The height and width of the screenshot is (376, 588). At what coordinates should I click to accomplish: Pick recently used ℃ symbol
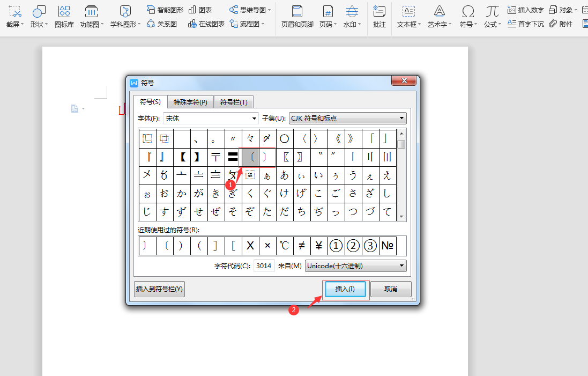click(285, 246)
